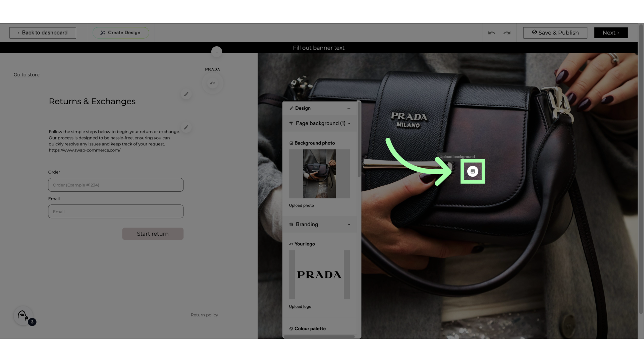Open Create Design
Screen dimensions: 644x362
coord(121,33)
